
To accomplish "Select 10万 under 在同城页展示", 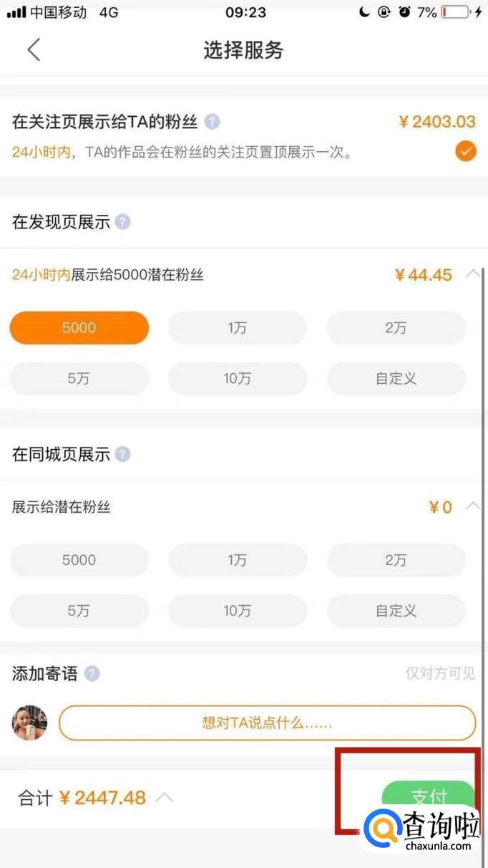I will [237, 611].
